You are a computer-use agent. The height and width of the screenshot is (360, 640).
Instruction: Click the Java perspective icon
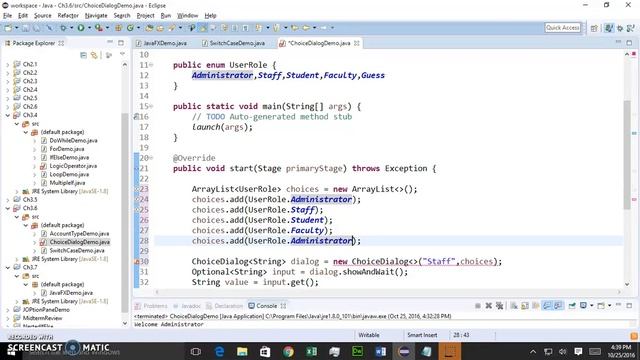[609, 28]
